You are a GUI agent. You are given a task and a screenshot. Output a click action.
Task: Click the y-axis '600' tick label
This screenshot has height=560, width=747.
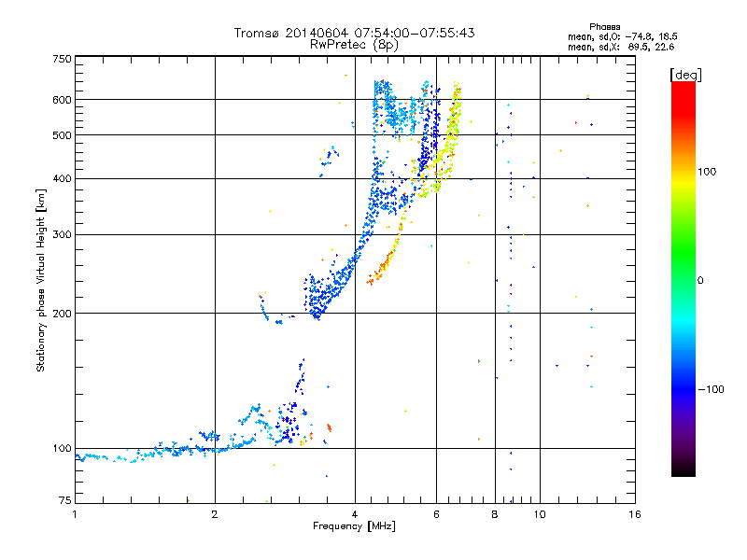tap(62, 100)
